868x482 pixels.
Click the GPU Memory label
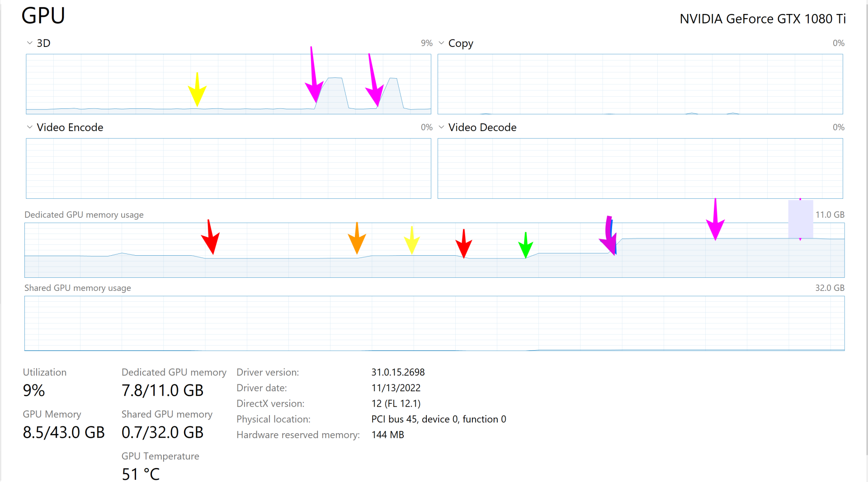(52, 414)
